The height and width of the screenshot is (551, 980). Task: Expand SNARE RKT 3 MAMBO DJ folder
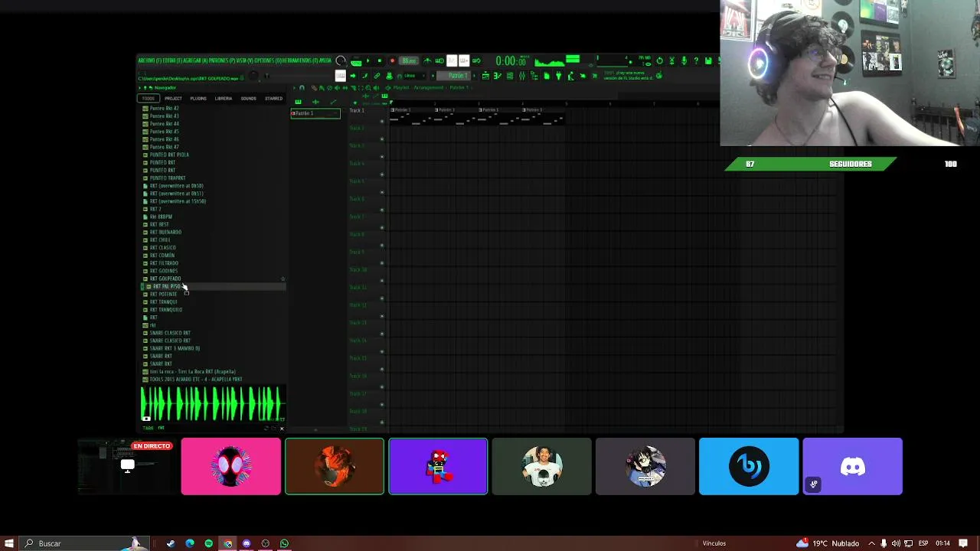pyautogui.click(x=175, y=348)
